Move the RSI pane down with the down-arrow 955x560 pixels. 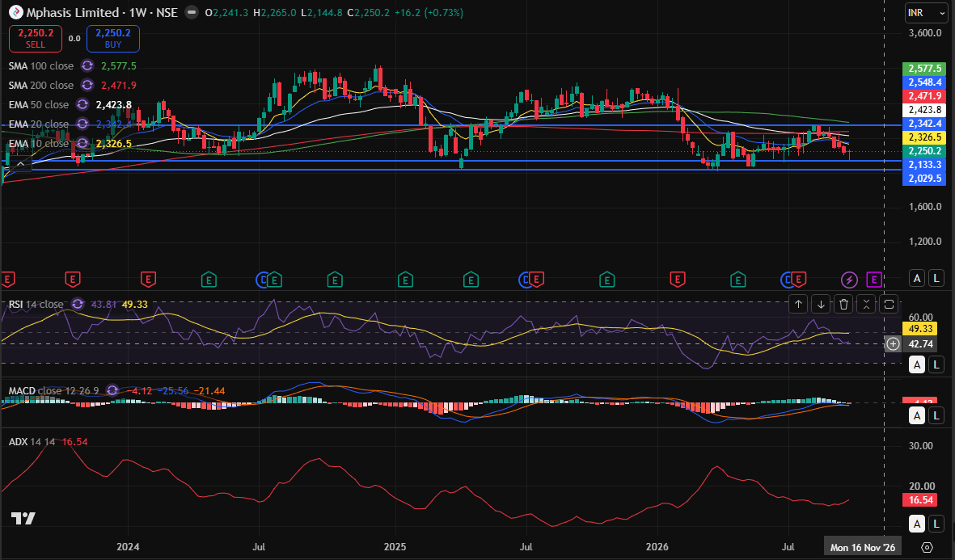tap(821, 304)
